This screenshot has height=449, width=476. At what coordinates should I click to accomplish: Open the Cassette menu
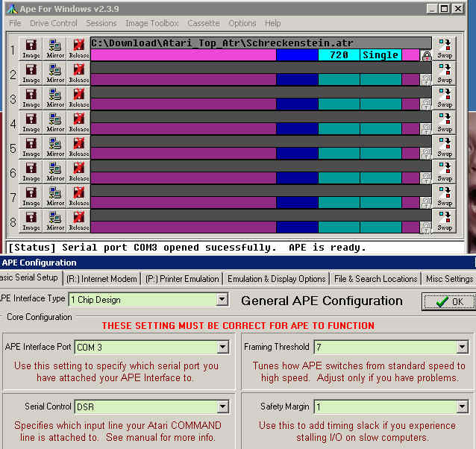[x=204, y=23]
